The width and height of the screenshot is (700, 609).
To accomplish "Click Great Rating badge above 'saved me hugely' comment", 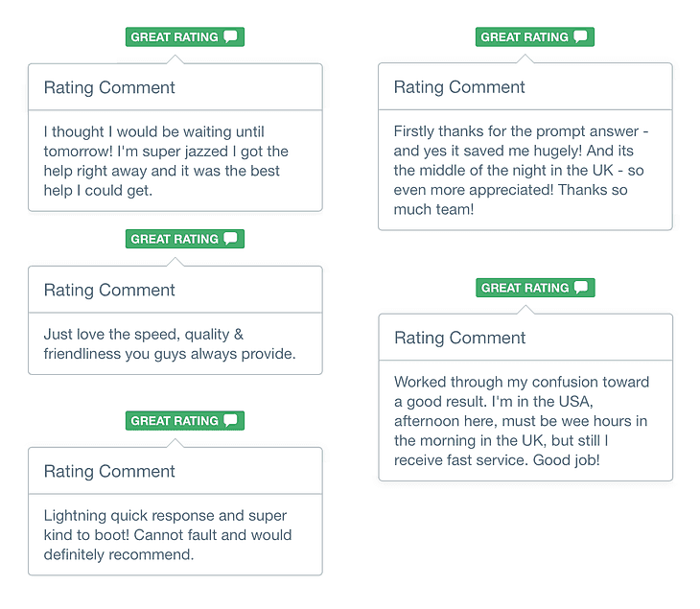I will point(535,36).
